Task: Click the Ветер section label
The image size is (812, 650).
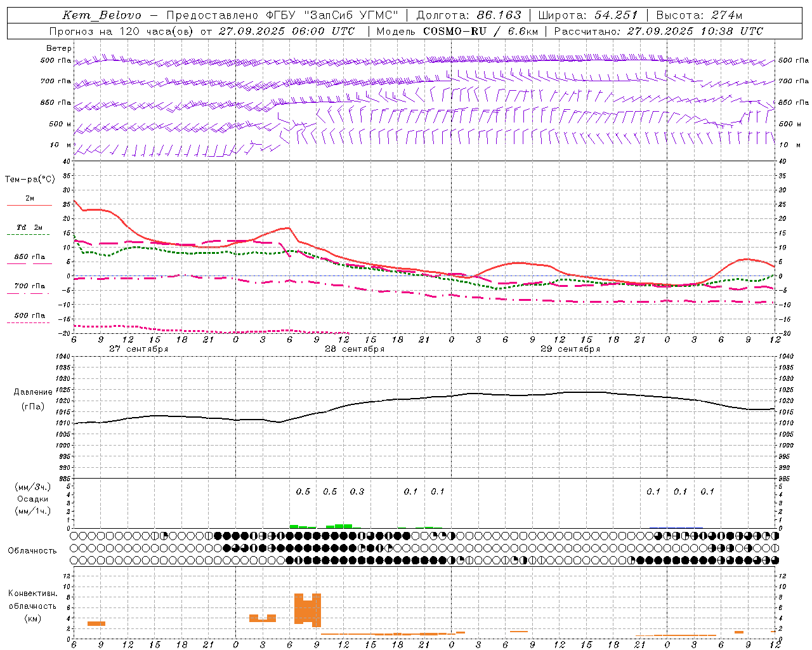Action: point(59,48)
